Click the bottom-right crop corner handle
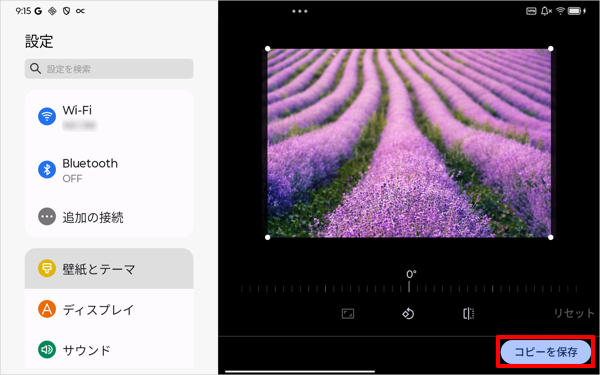This screenshot has width=600, height=375. [551, 237]
